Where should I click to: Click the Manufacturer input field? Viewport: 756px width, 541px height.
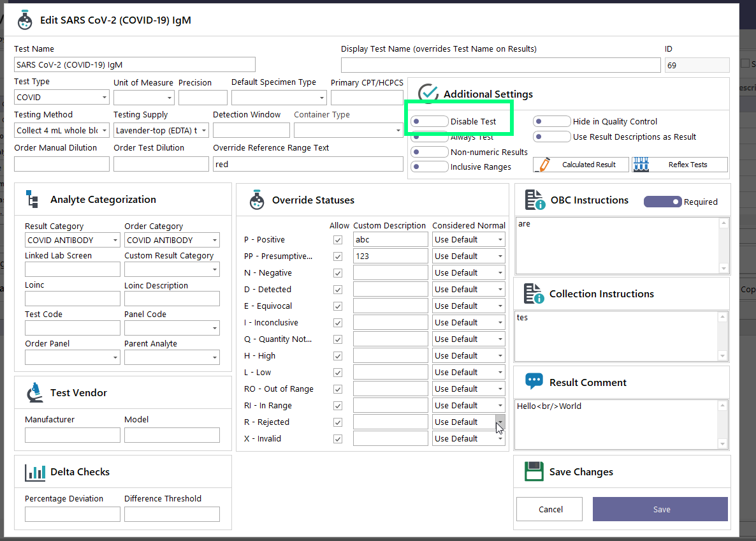[72, 435]
